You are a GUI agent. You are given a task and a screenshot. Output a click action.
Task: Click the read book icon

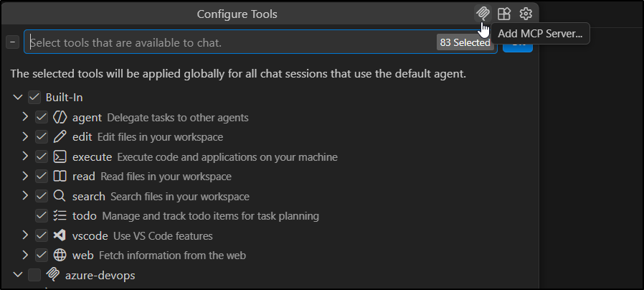pos(60,176)
